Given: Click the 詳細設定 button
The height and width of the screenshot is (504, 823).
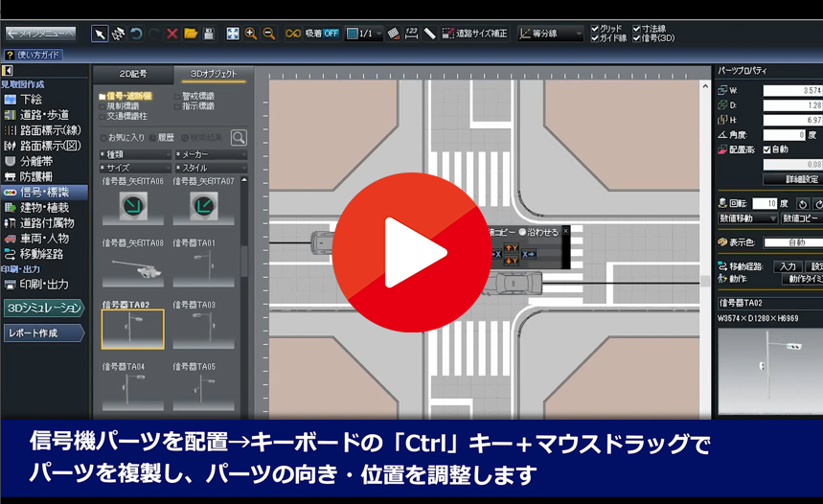Looking at the screenshot, I should (790, 179).
